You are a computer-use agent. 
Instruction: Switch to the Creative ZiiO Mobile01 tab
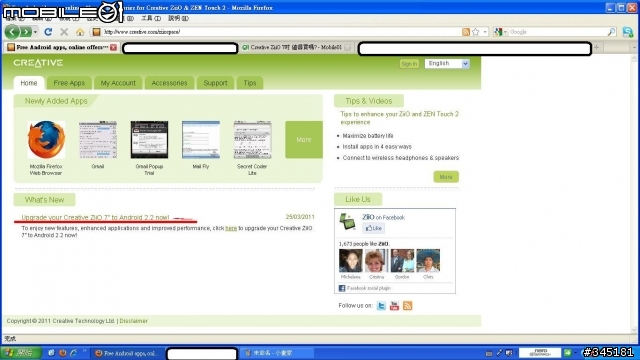296,47
